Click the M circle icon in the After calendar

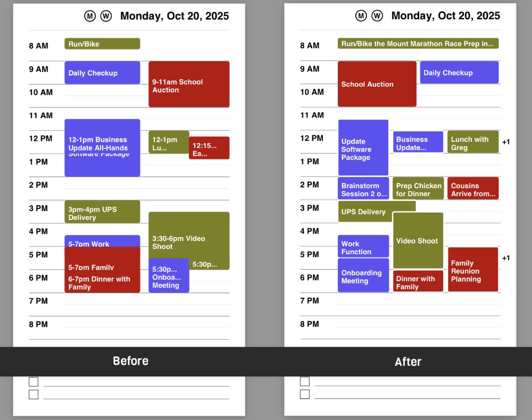click(x=361, y=16)
